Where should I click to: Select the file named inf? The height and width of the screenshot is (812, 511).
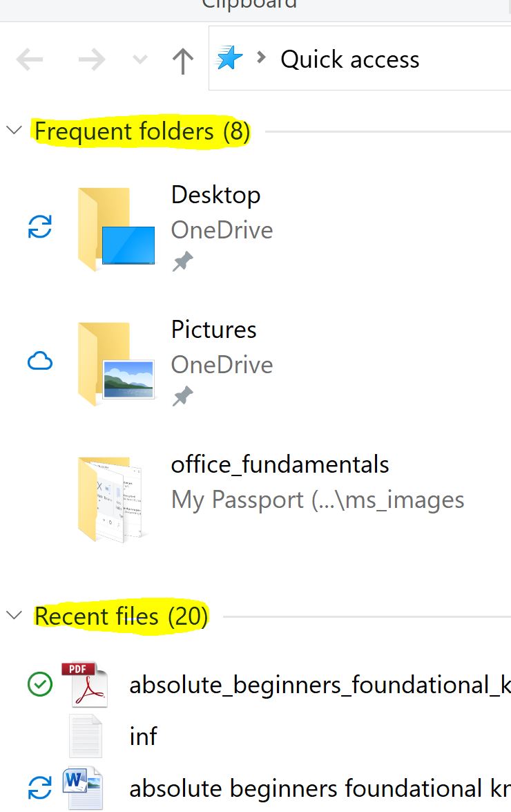click(x=143, y=737)
